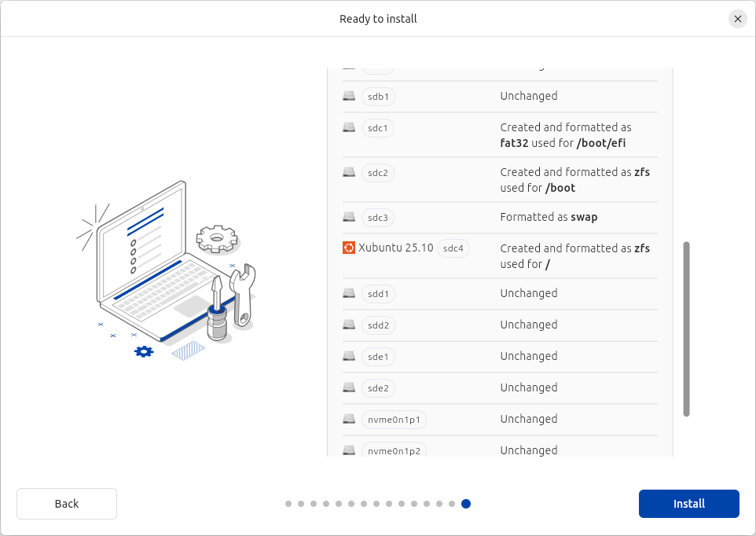Click the disk icon next to sdc1

[349, 127]
